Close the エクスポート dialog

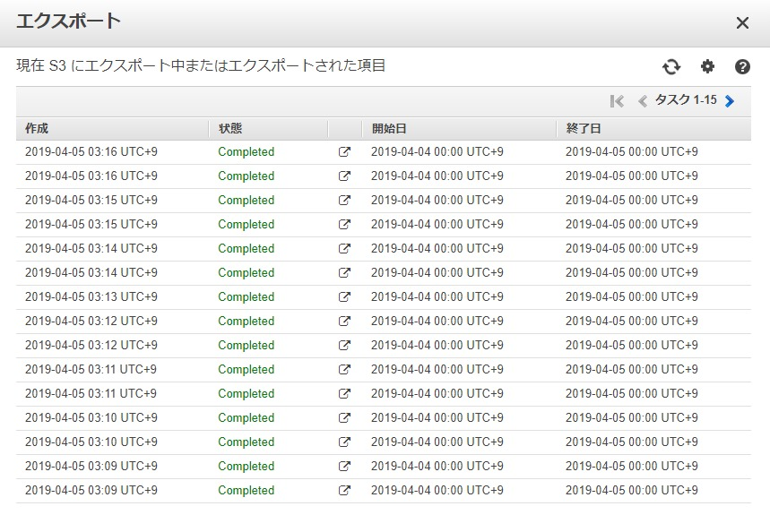pos(742,23)
